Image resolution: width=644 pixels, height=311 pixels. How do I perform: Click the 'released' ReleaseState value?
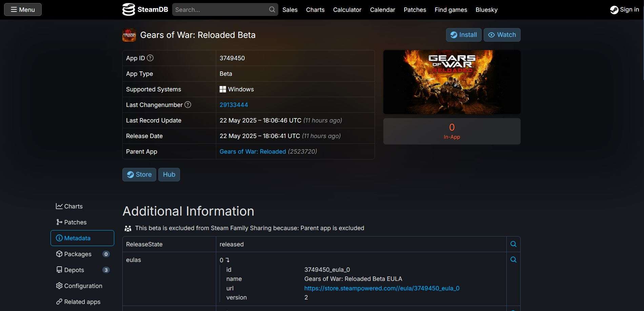[232, 244]
